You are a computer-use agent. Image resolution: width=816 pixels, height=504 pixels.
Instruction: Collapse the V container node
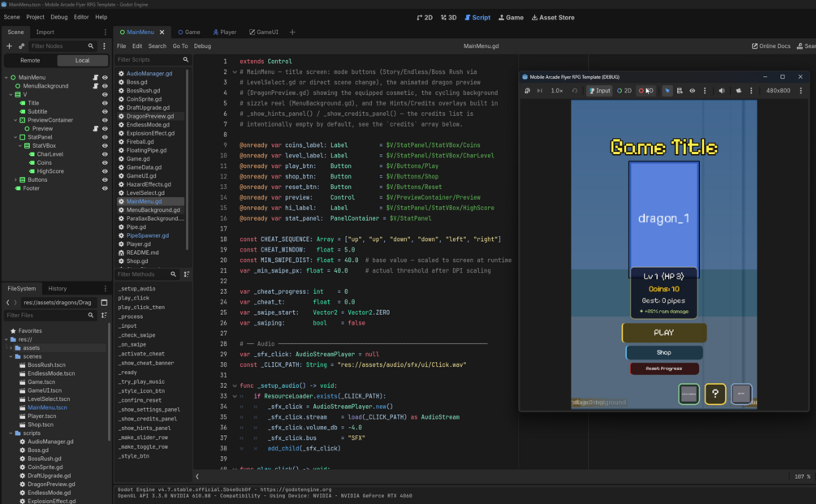click(x=11, y=95)
